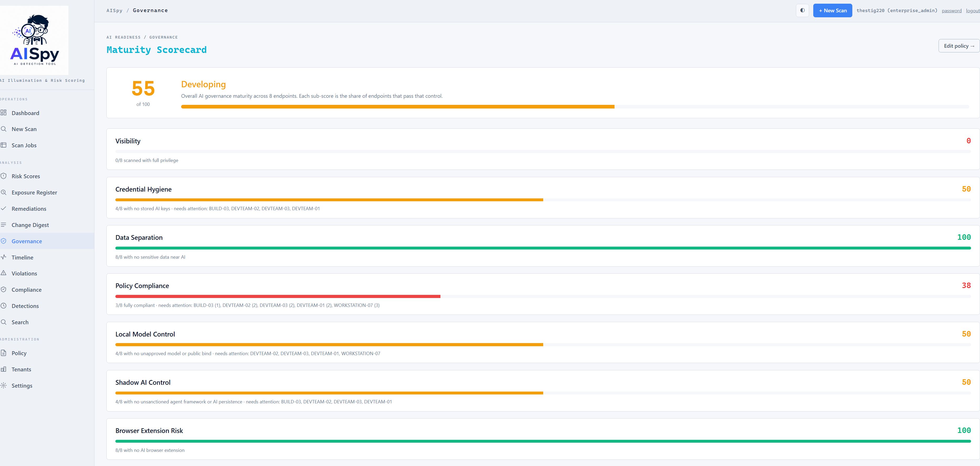Click the Credential Hygiene progress bar
980x466 pixels.
(543, 200)
